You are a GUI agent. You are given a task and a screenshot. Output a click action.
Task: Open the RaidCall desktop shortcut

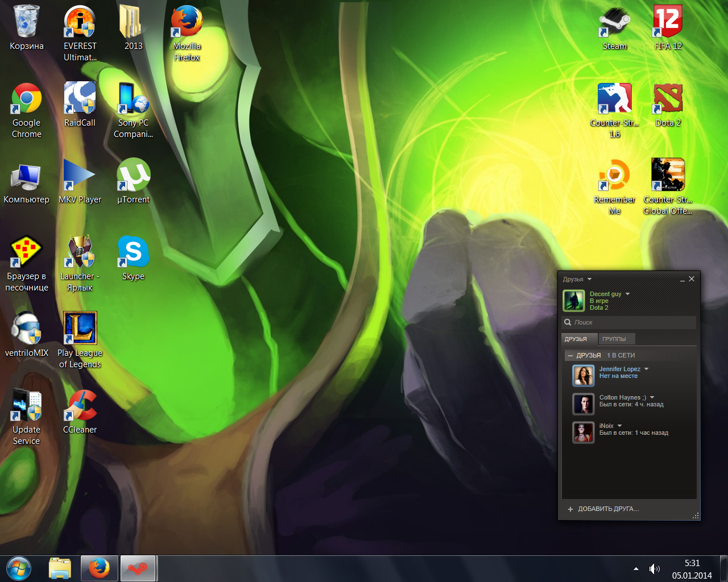click(80, 99)
